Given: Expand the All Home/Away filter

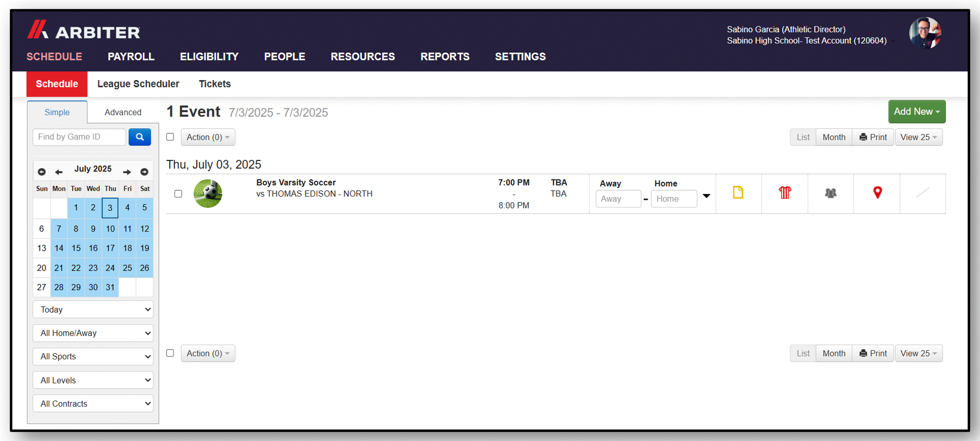Looking at the screenshot, I should pos(93,333).
